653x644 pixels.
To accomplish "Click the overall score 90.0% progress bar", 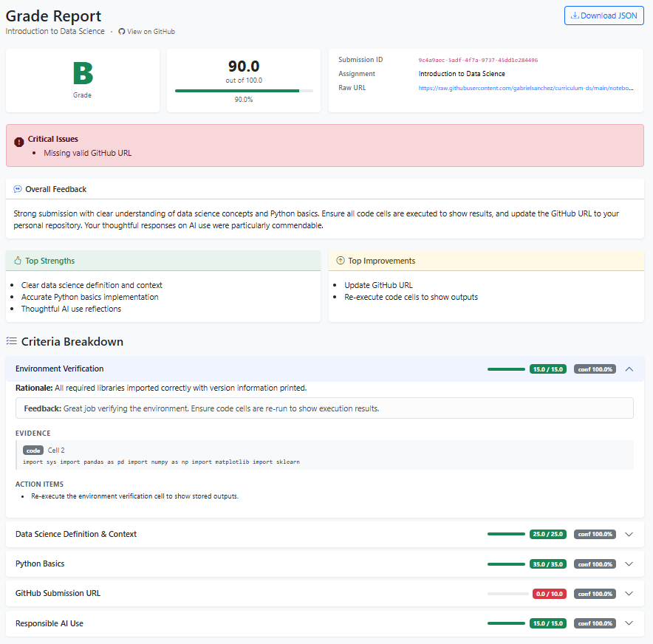I will pos(244,91).
